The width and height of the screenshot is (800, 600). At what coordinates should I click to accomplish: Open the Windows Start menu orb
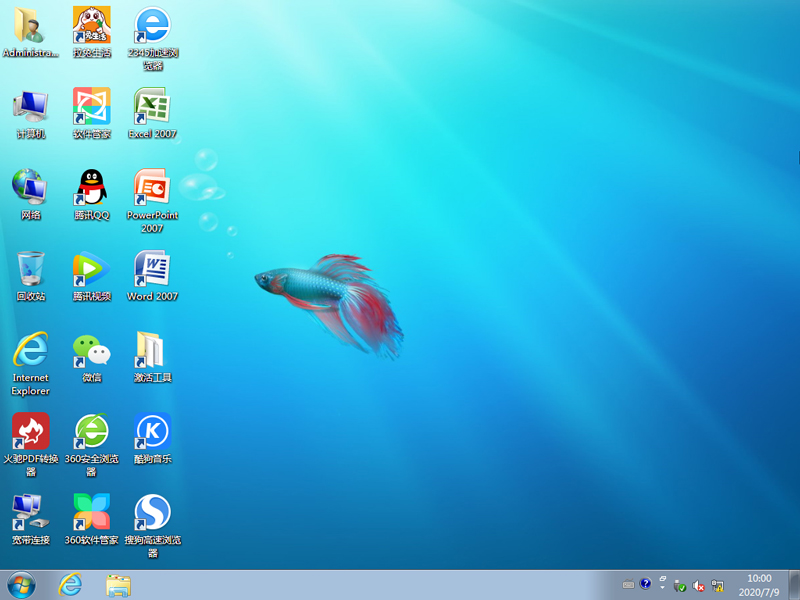click(x=21, y=585)
